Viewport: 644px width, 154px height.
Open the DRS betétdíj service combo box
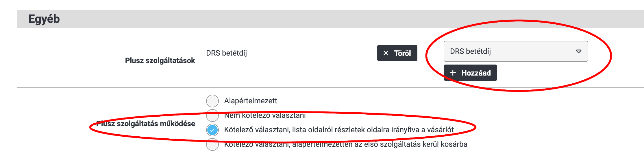pyautogui.click(x=516, y=51)
